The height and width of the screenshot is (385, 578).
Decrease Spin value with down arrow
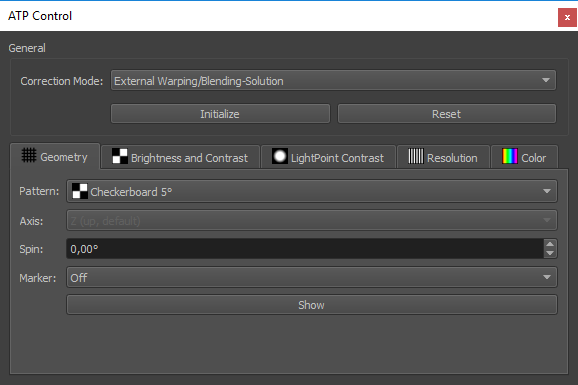(x=550, y=253)
